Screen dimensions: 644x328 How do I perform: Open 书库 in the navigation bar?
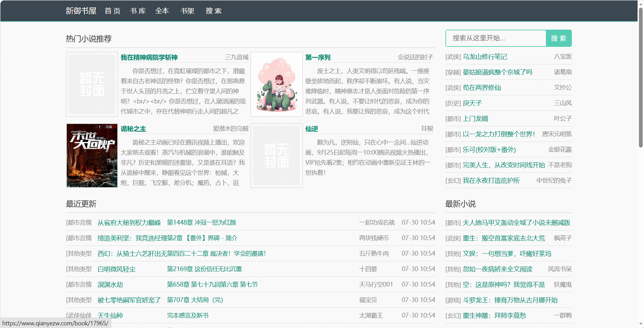[x=138, y=11]
